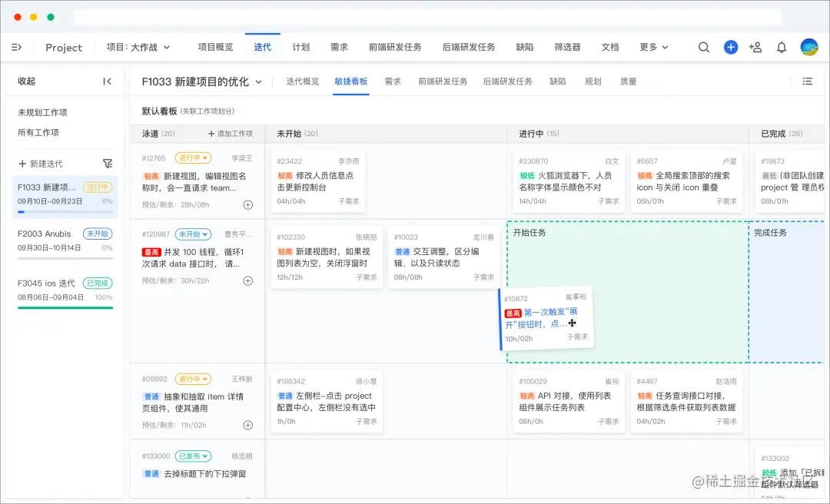Click the 收起 collapse label
Screen dimensions: 830x504
click(26, 81)
